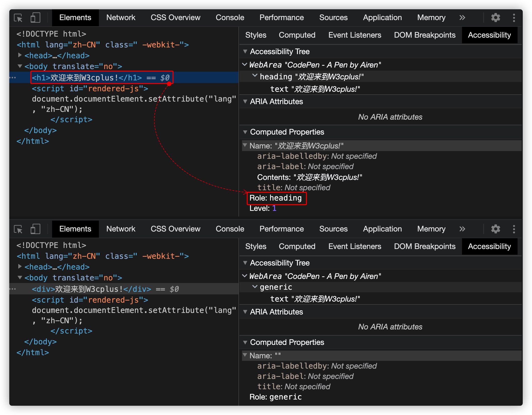Viewport: 532px width, 415px height.
Task: Open Event Listeners pane in bottom panel
Action: [x=355, y=247]
